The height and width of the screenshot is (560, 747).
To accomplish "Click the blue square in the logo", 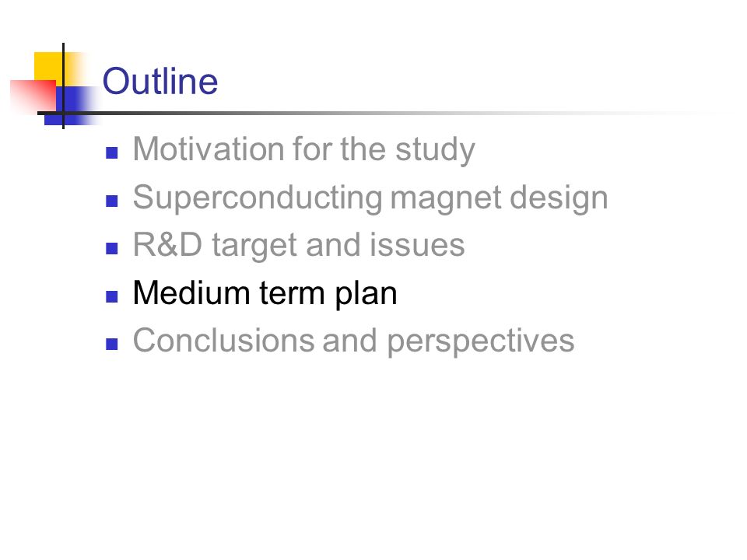I will (72, 106).
